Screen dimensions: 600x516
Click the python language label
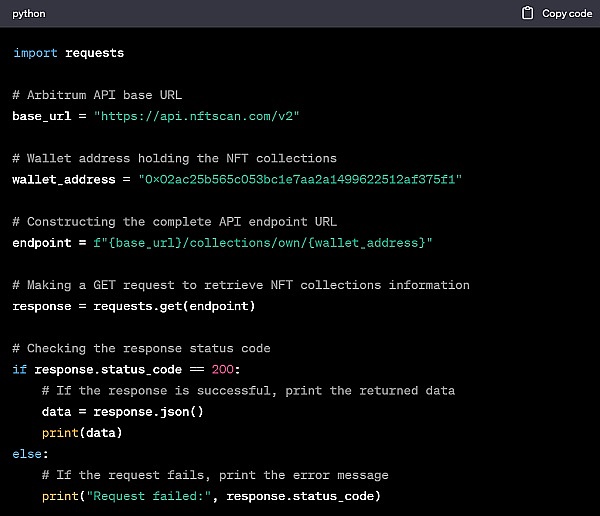pos(29,14)
